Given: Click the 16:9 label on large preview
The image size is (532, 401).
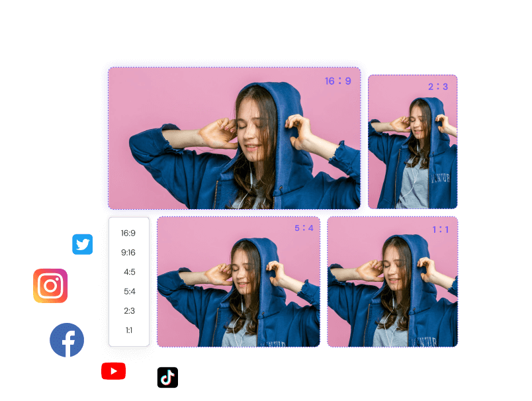Looking at the screenshot, I should [x=339, y=81].
